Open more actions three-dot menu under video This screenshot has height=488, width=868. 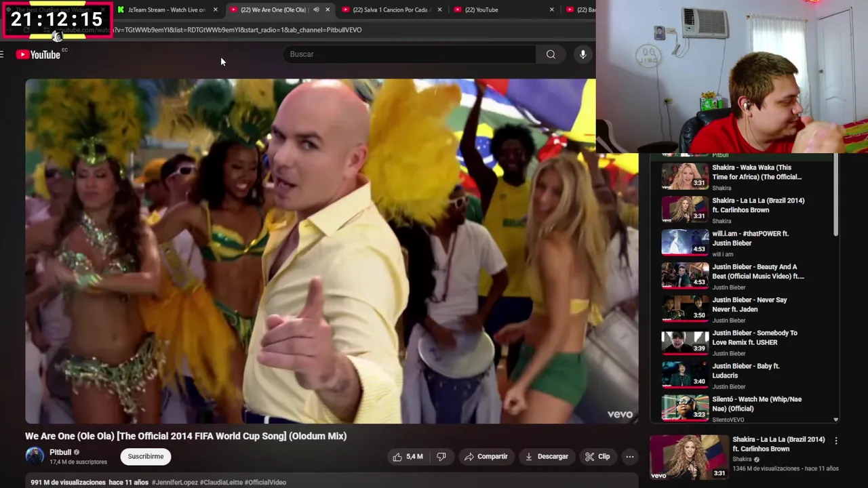629,457
